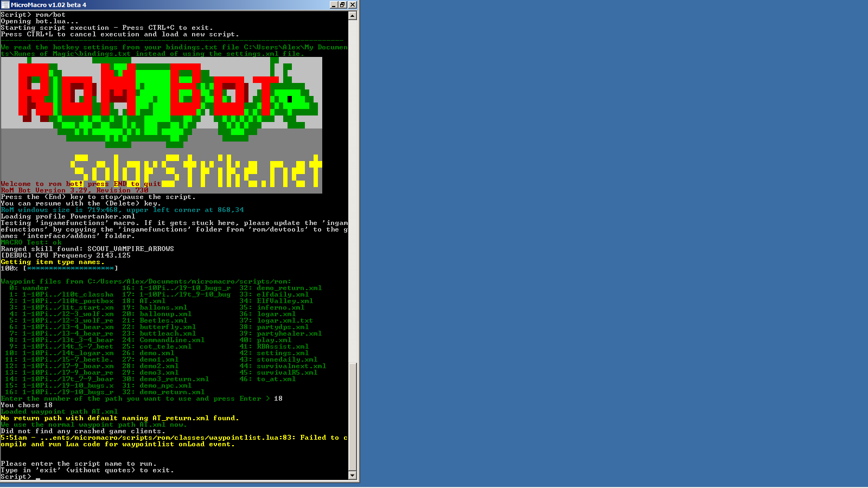The height and width of the screenshot is (488, 868).
Task: Click the scrollbar track above the thumb
Action: (x=352, y=190)
